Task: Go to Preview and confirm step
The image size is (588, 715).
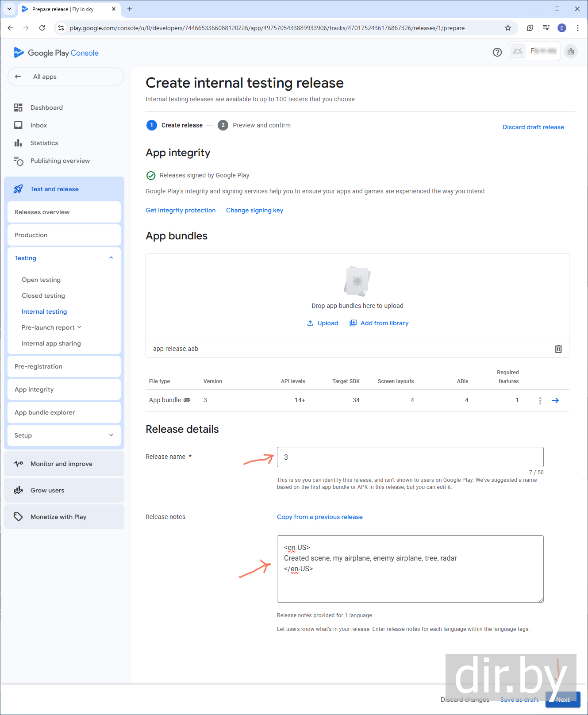Action: pyautogui.click(x=261, y=125)
